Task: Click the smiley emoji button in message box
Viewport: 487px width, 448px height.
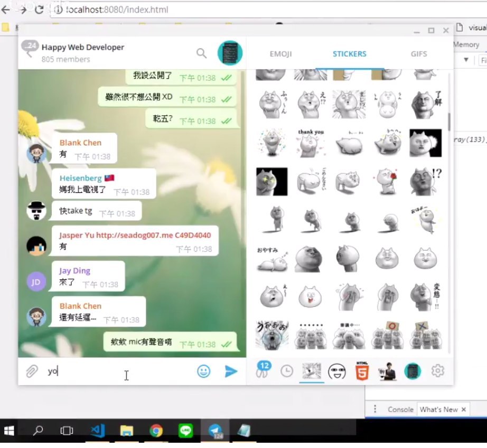Action: 203,371
